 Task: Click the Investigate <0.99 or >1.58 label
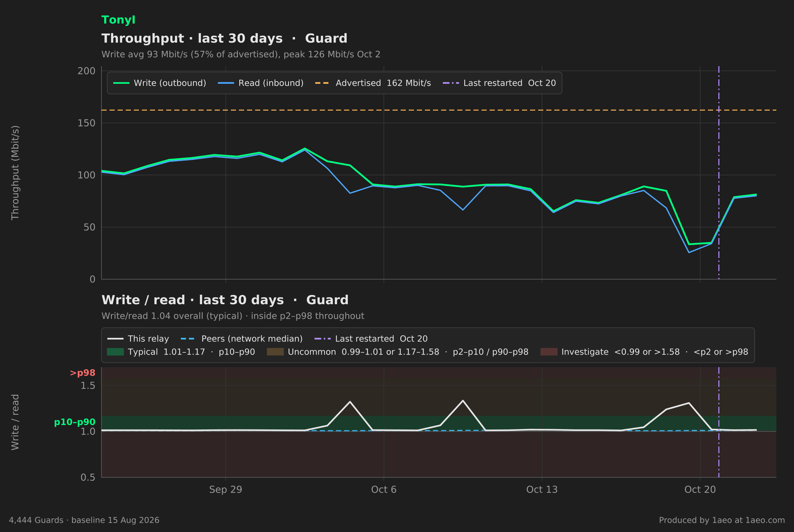click(x=655, y=352)
